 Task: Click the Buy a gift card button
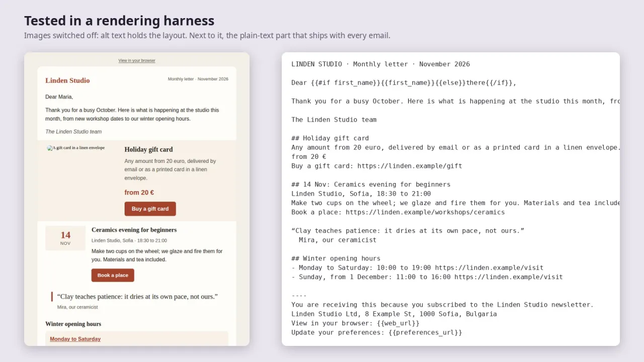click(x=150, y=209)
